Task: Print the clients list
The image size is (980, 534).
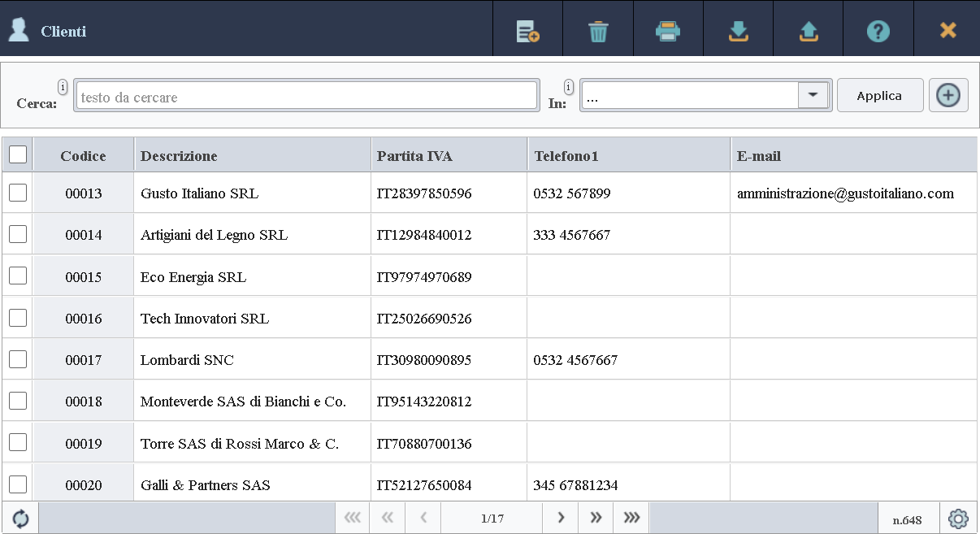Action: (668, 31)
